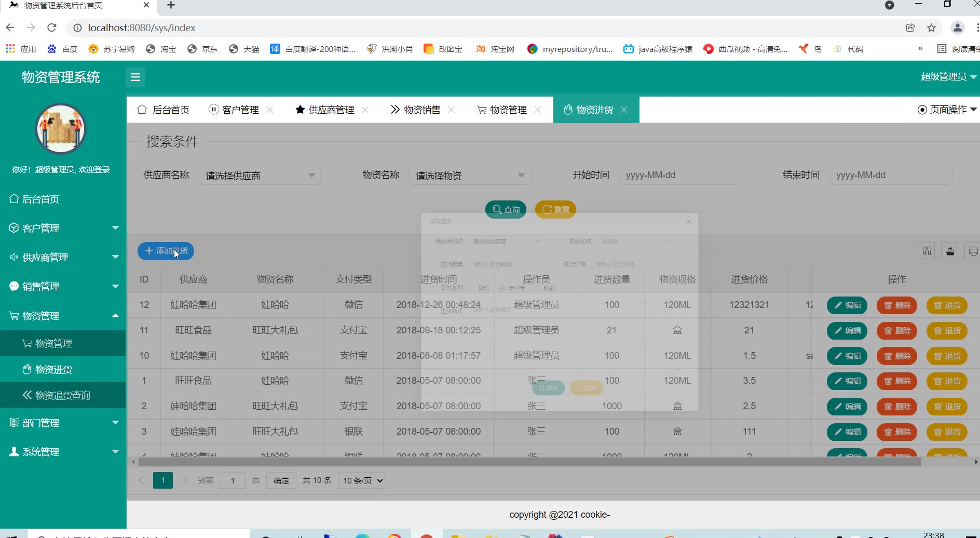Expand the 客户管理 sidebar menu
980x538 pixels.
[63, 228]
